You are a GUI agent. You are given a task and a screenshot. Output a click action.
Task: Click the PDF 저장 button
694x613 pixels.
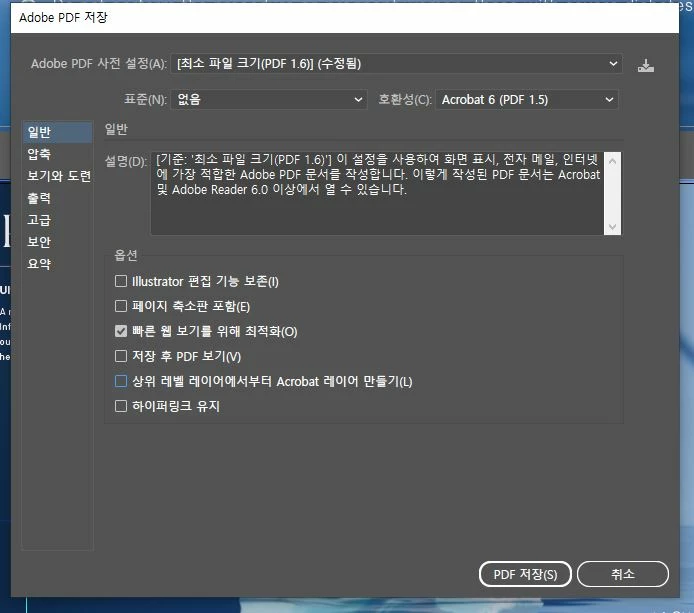click(525, 574)
